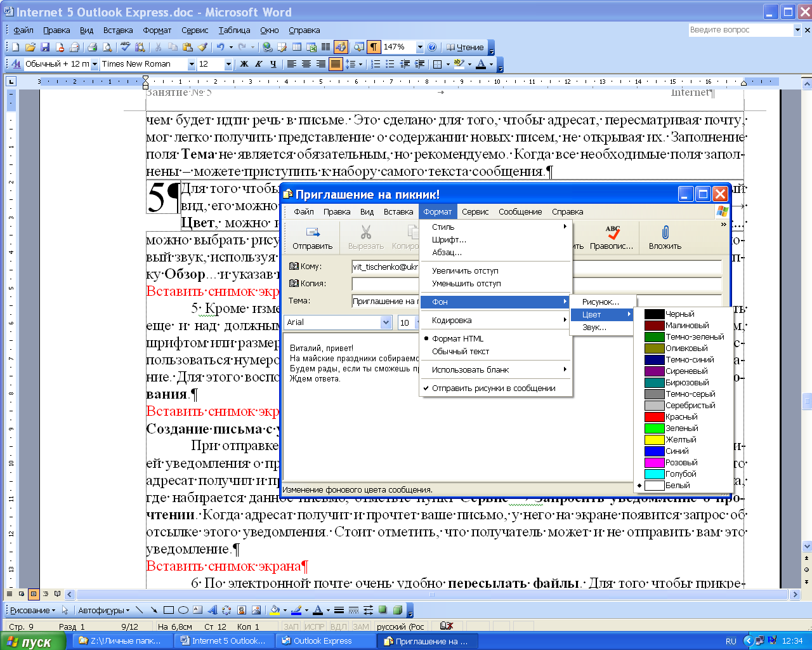Create a new blank Word document
This screenshot has height=650, width=812.
(x=16, y=47)
